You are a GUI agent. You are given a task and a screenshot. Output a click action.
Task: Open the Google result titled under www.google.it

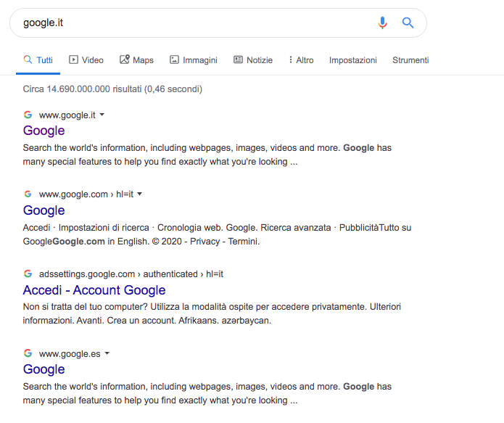click(44, 131)
